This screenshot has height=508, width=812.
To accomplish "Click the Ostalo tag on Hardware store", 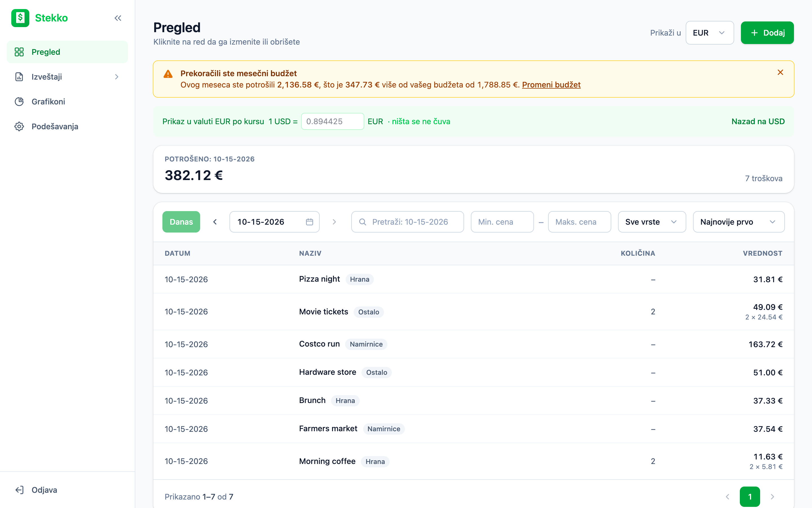I will coord(376,372).
